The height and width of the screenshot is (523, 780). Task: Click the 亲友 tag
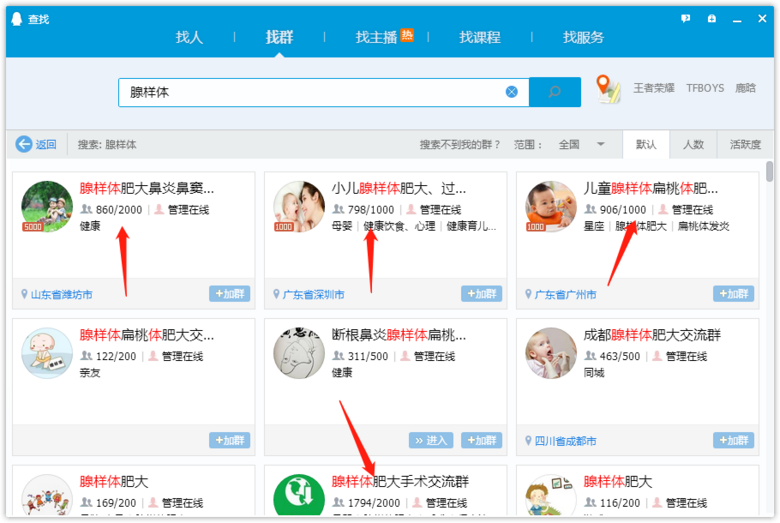coord(90,372)
